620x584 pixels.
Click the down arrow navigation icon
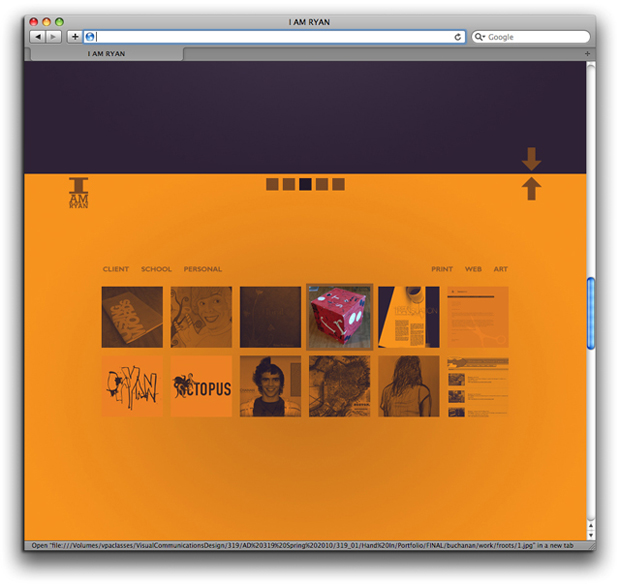531,158
